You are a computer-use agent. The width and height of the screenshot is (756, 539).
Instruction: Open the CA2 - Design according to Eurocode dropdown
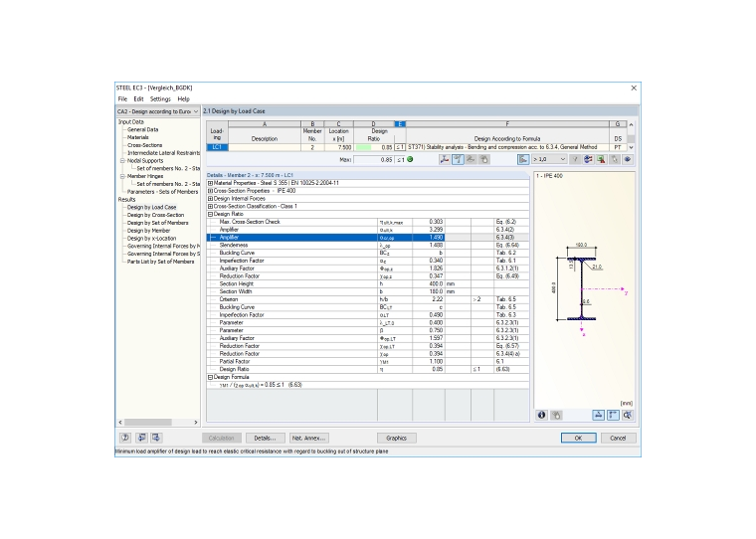click(x=158, y=111)
